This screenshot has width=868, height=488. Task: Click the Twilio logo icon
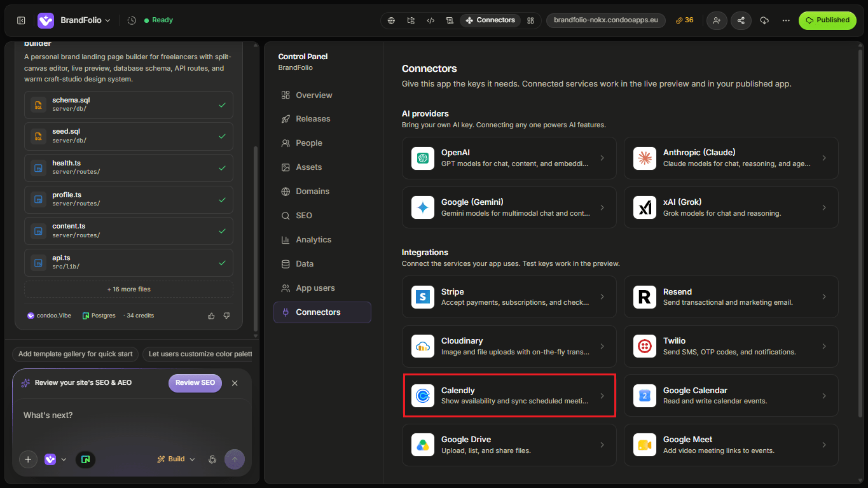point(645,346)
